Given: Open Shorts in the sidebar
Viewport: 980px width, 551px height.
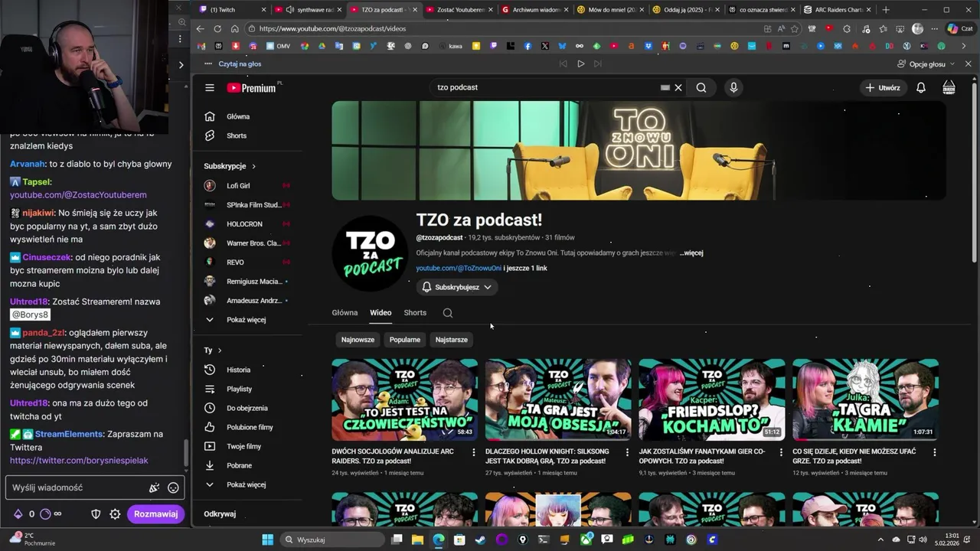Looking at the screenshot, I should 237,135.
